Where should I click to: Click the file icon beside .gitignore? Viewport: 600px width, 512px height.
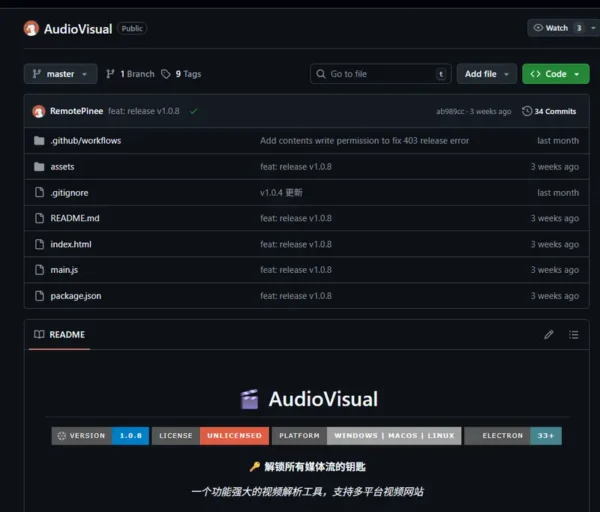[x=39, y=192]
